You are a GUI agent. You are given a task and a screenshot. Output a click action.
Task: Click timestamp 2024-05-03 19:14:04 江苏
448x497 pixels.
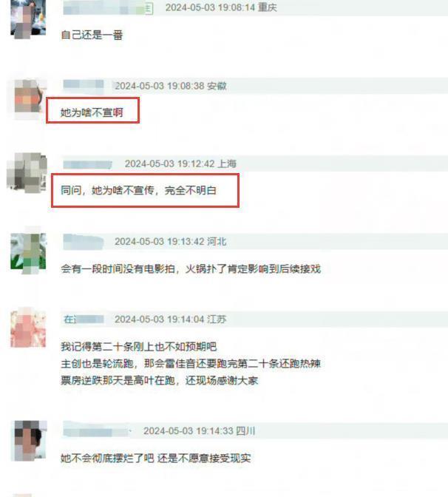(171, 319)
